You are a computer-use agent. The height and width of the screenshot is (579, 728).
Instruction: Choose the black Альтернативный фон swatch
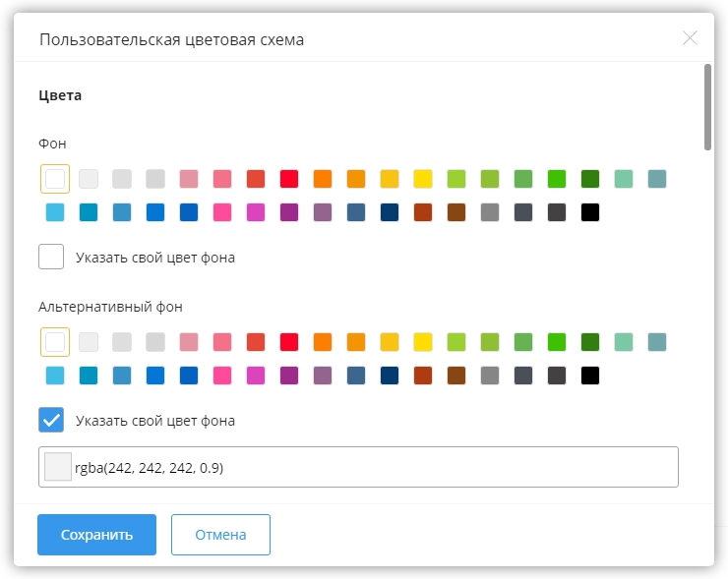[590, 376]
